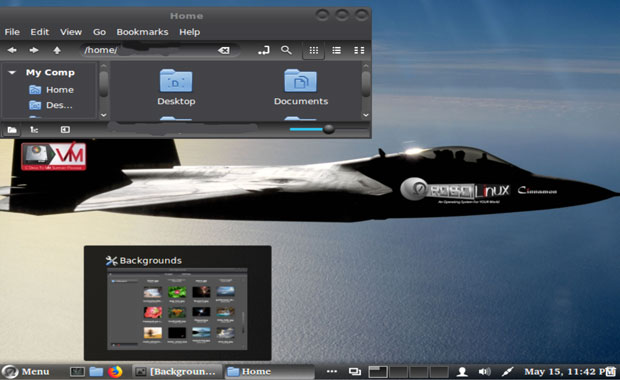Viewport: 620px width, 380px height.
Task: Open the Bookmarks menu
Action: [142, 32]
